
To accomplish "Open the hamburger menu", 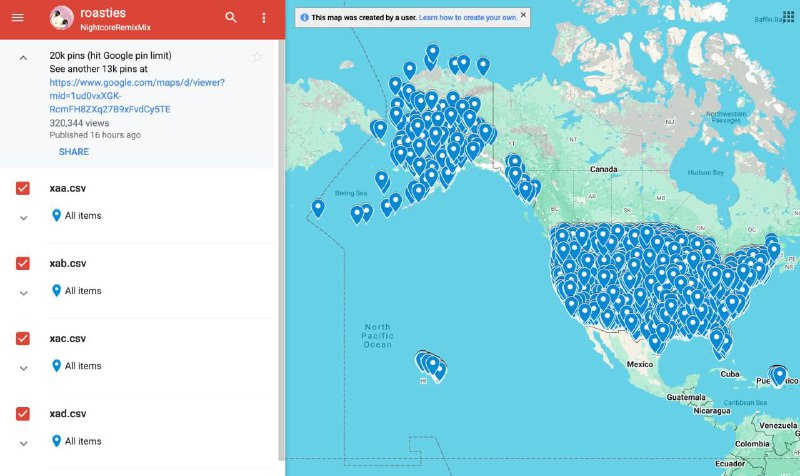I will click(x=17, y=18).
